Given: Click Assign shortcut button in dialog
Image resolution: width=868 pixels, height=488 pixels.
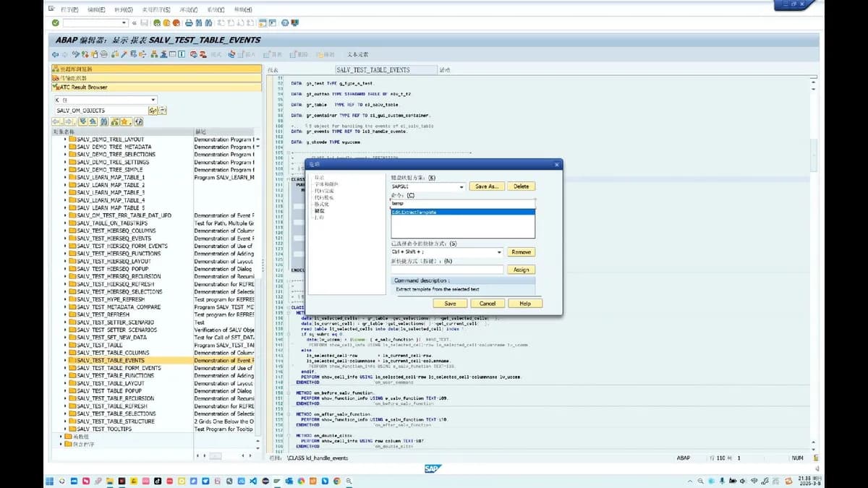Looking at the screenshot, I should (x=521, y=270).
